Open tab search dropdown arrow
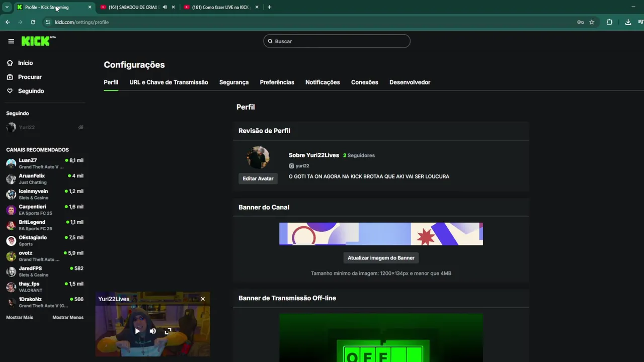The width and height of the screenshot is (644, 362). point(7,7)
